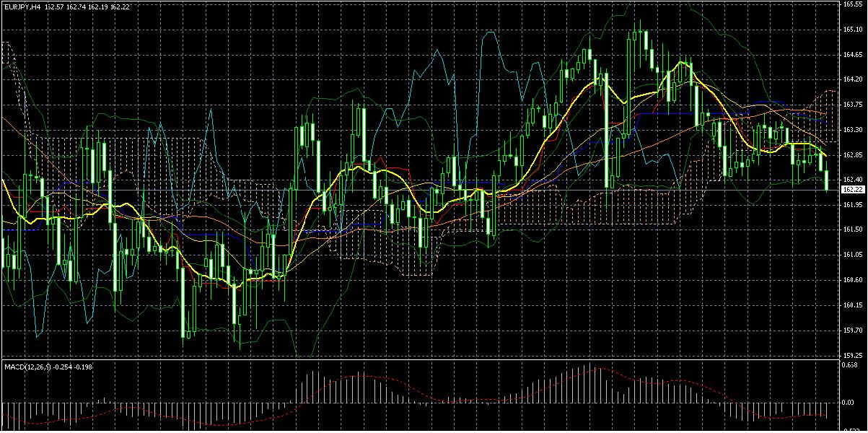Click the MACD(12,26,9) indicator label
This screenshot has width=868, height=433.
(x=27, y=367)
